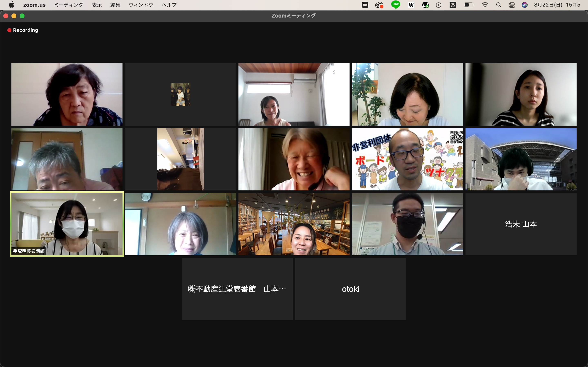Viewport: 588px width, 367px height.
Task: Open Control Center toggles icon
Action: point(512,5)
